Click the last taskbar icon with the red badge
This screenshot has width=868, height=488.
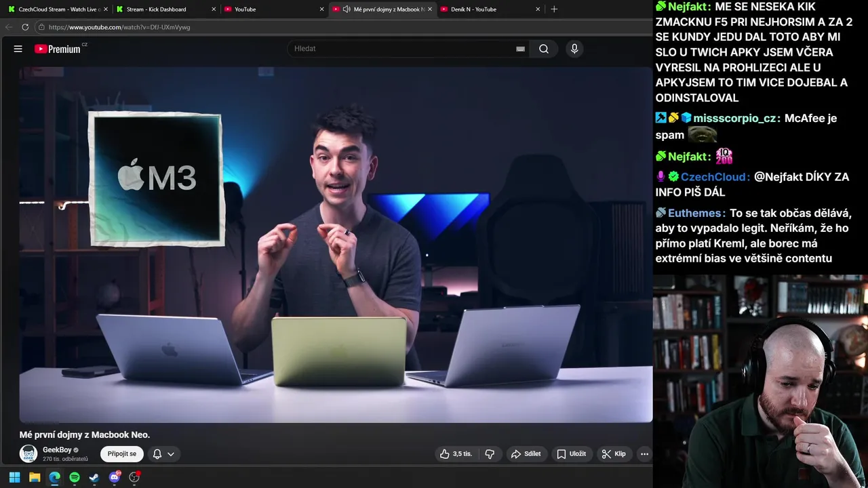134,477
